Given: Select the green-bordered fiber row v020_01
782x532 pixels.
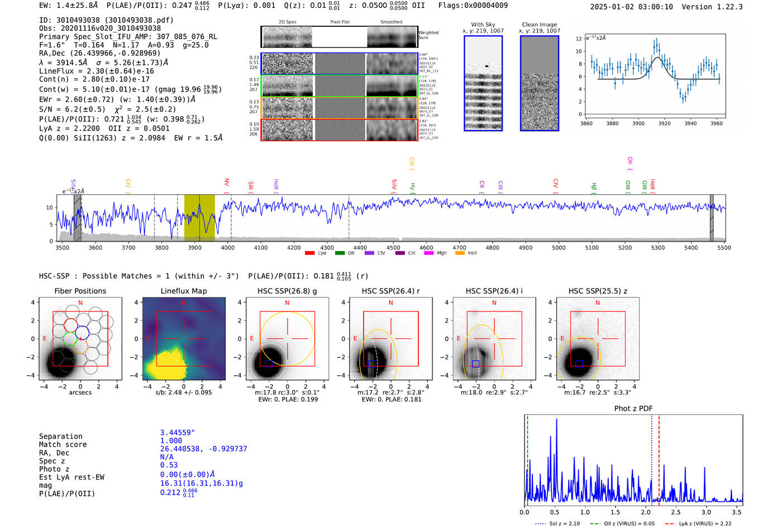Looking at the screenshot, I should [x=339, y=86].
